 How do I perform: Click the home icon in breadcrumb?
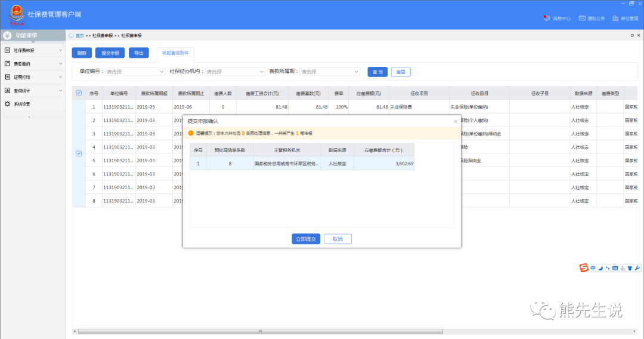point(71,36)
